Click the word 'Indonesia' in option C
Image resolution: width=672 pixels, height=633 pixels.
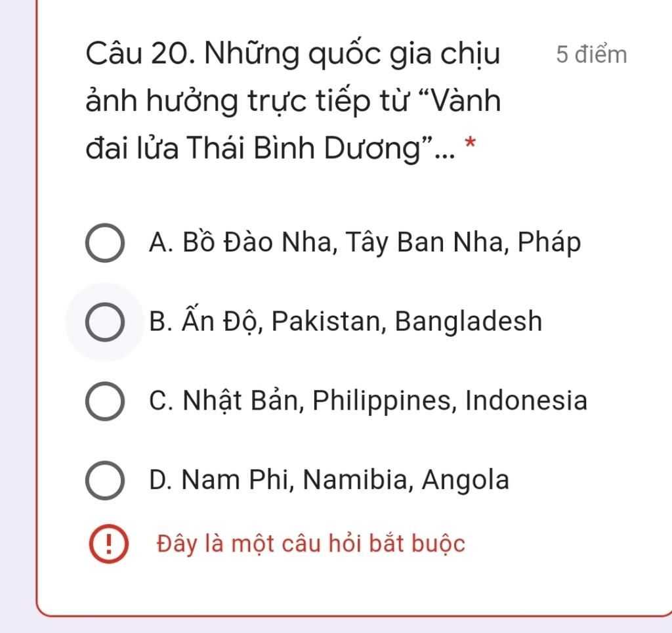point(526,401)
